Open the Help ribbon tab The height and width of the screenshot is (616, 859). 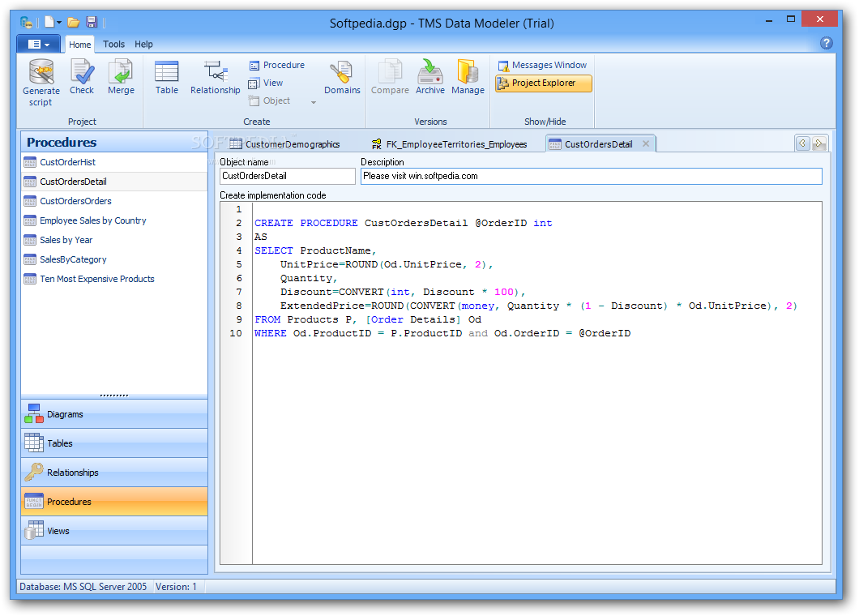pos(143,44)
